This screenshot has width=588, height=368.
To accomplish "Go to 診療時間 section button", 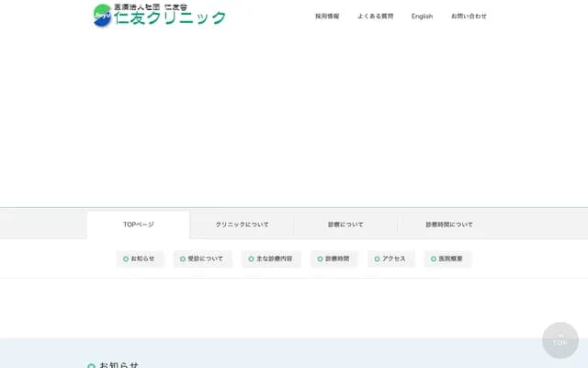I will click(x=334, y=259).
